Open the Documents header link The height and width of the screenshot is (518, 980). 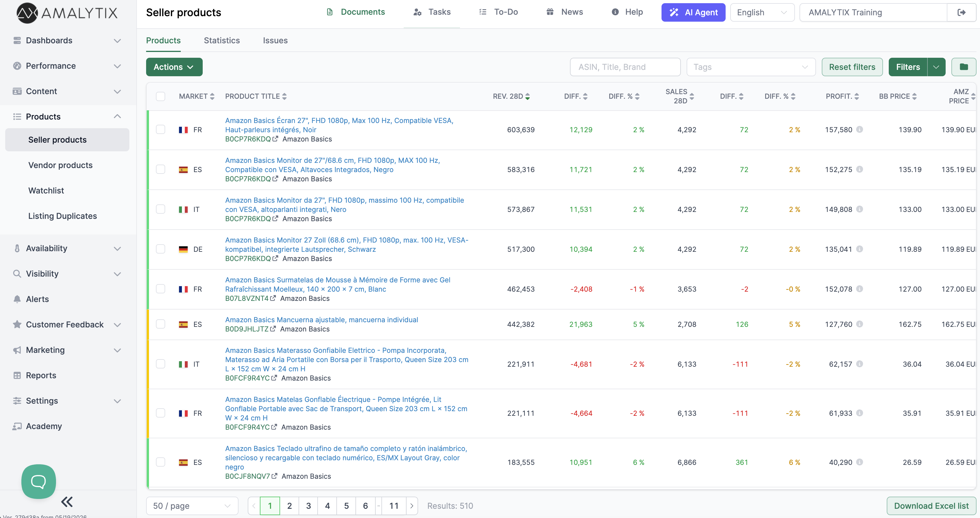356,12
